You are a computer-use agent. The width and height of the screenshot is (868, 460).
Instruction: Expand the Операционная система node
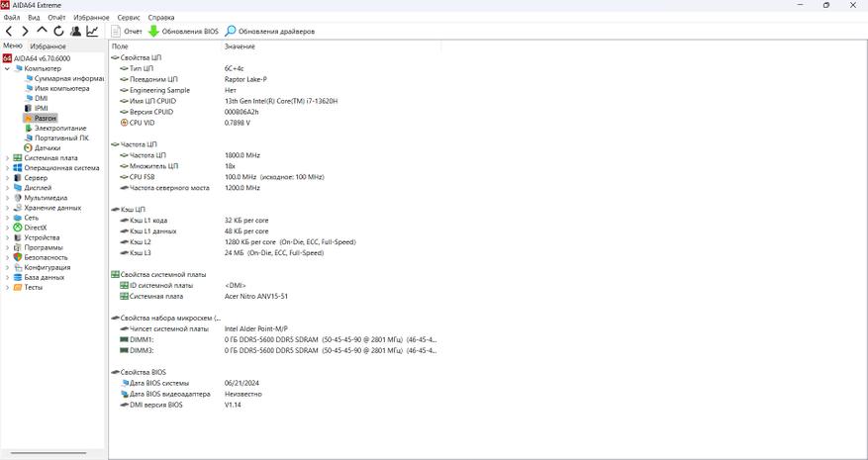pos(7,168)
